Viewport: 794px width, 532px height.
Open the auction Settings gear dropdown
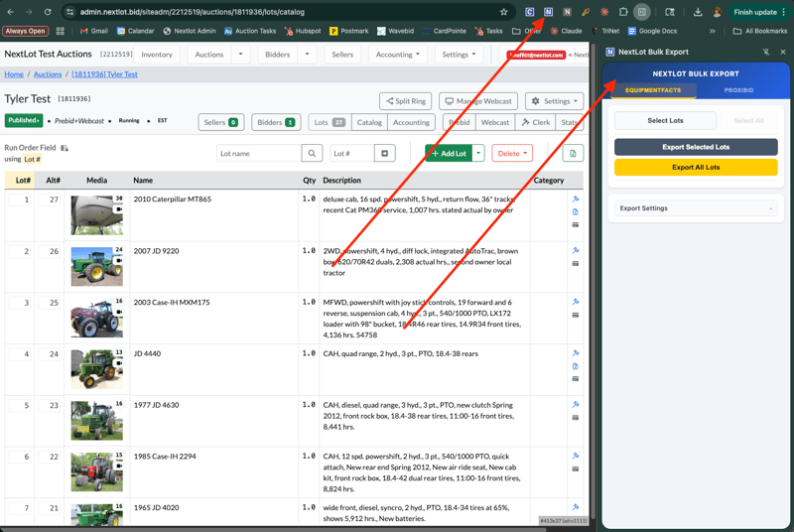pyautogui.click(x=554, y=101)
